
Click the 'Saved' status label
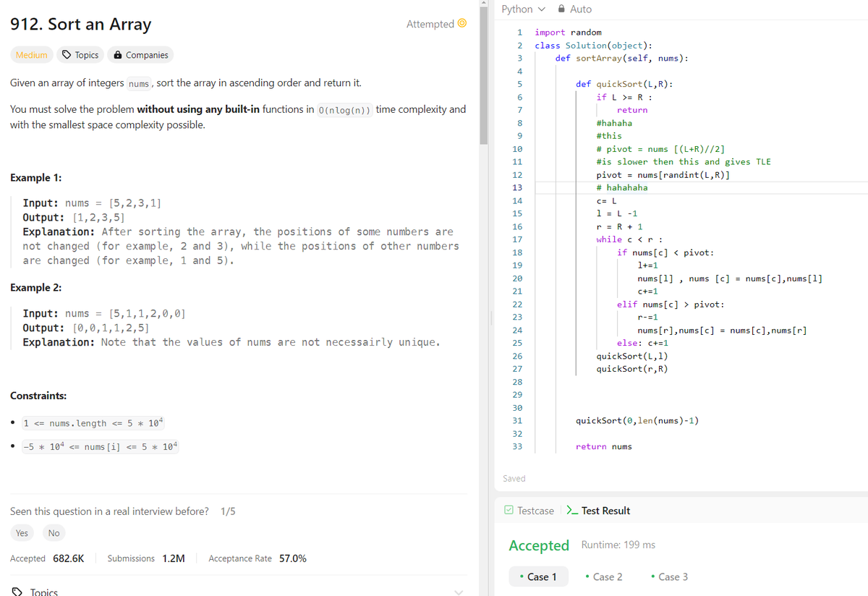514,479
